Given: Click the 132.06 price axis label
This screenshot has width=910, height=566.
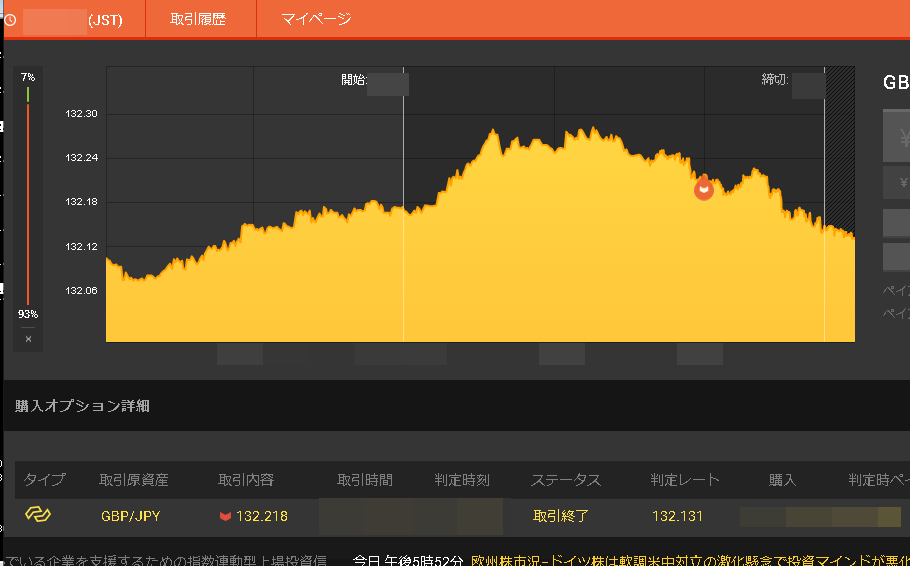Looking at the screenshot, I should pyautogui.click(x=81, y=291).
